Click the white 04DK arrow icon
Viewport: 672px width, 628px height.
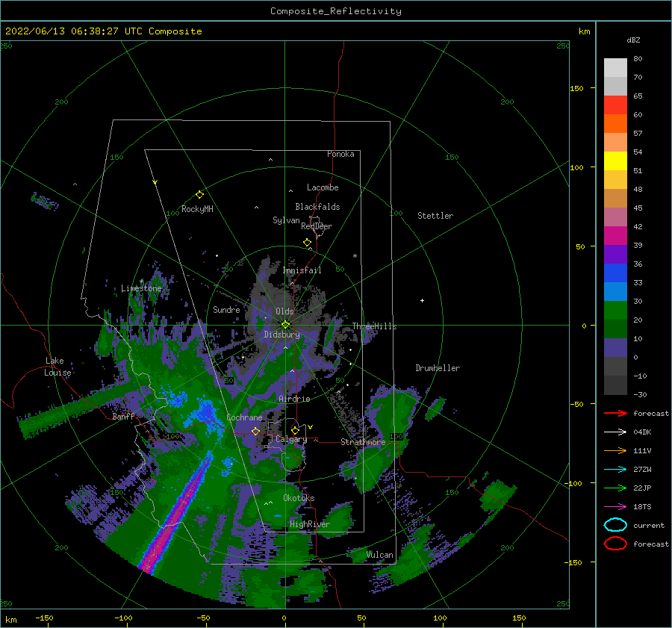pos(615,432)
